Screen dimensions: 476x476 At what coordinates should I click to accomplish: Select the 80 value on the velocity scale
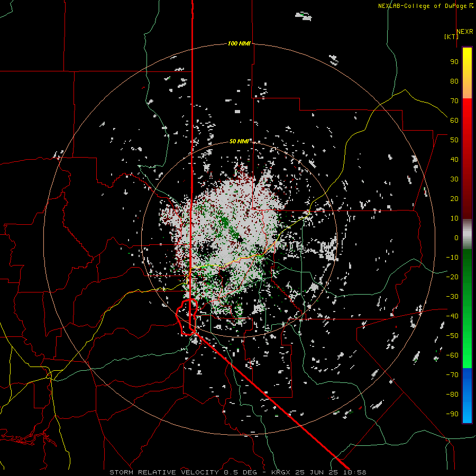(x=454, y=81)
